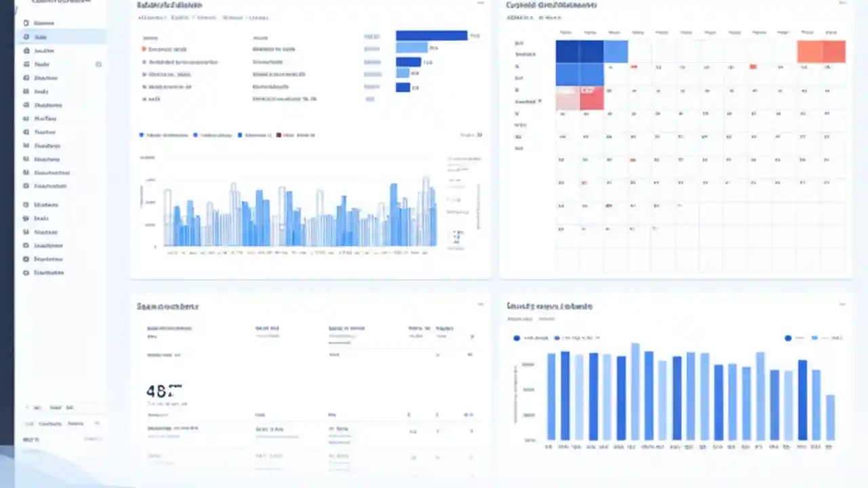Toggle the dark red legend item under the top-left chart
Image resolution: width=868 pixels, height=488 pixels.
279,135
